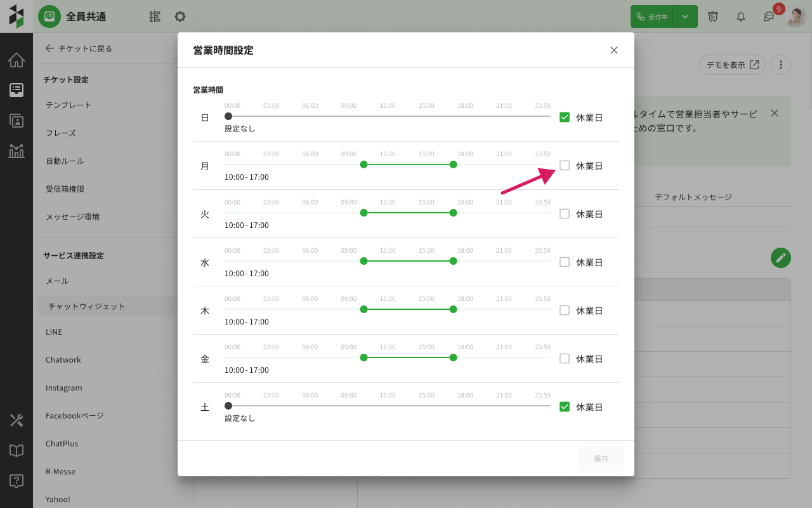The image size is (812, 508).
Task: Click Tuesday's start time slider handle
Action: click(x=363, y=213)
